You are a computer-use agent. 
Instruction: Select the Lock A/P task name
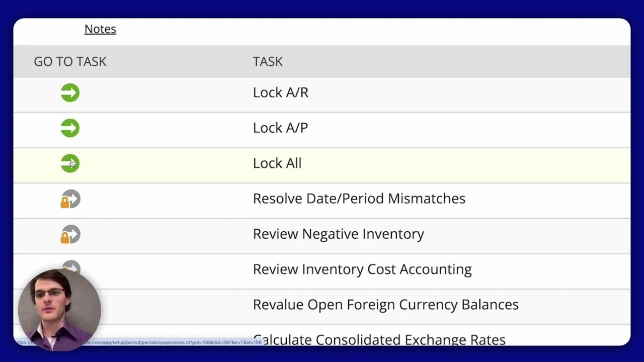point(280,128)
